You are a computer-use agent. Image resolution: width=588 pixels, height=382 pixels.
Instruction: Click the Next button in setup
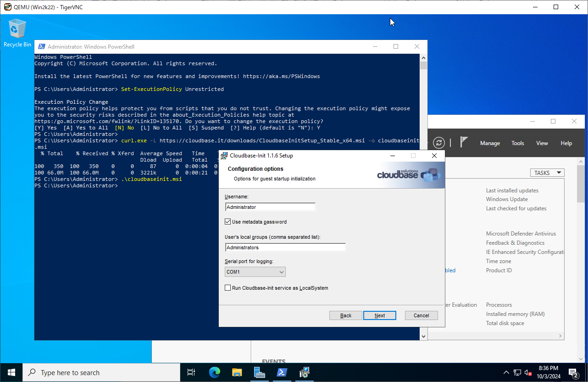380,315
